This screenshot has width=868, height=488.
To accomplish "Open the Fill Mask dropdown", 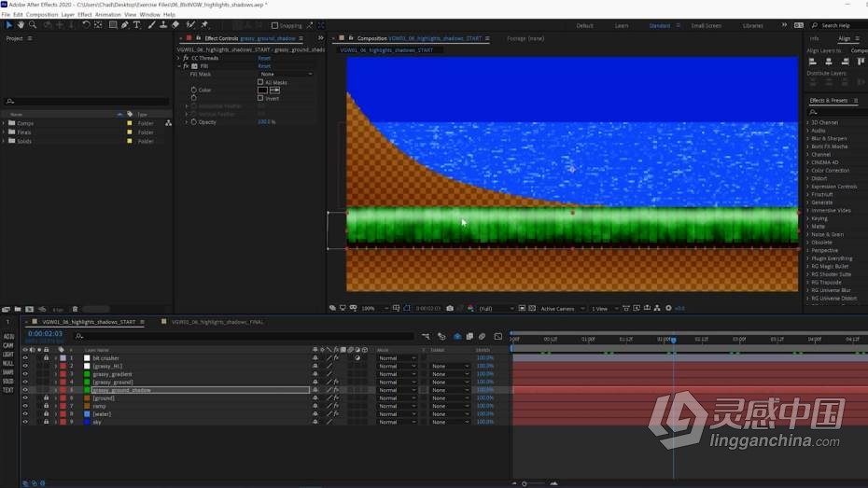I will point(287,74).
